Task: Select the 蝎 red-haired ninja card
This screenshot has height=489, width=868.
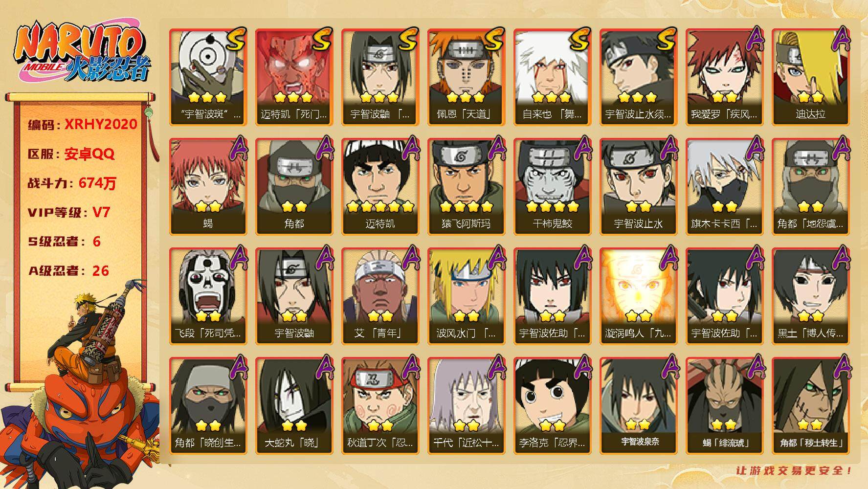Action: 208,187
